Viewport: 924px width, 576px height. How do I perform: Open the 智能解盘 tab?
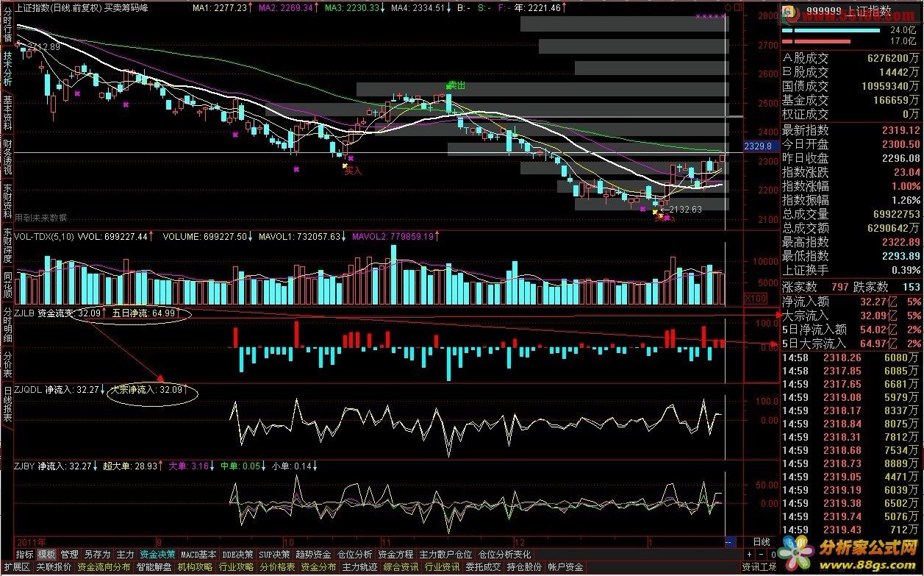pyautogui.click(x=154, y=567)
